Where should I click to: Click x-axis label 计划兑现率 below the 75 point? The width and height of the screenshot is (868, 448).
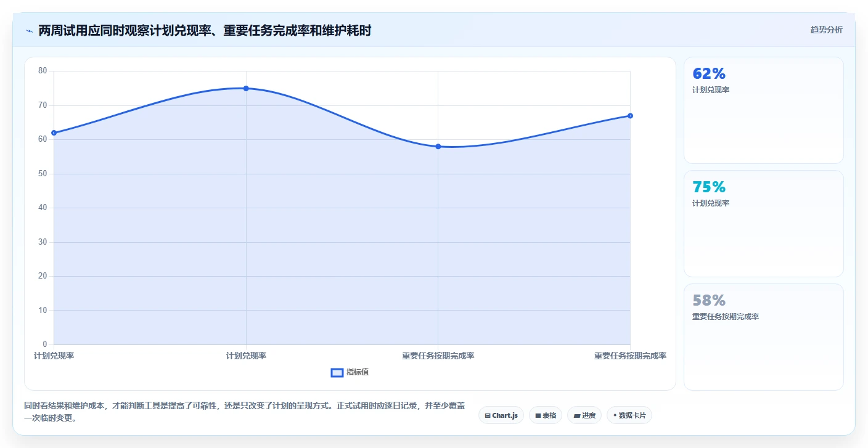pyautogui.click(x=246, y=356)
